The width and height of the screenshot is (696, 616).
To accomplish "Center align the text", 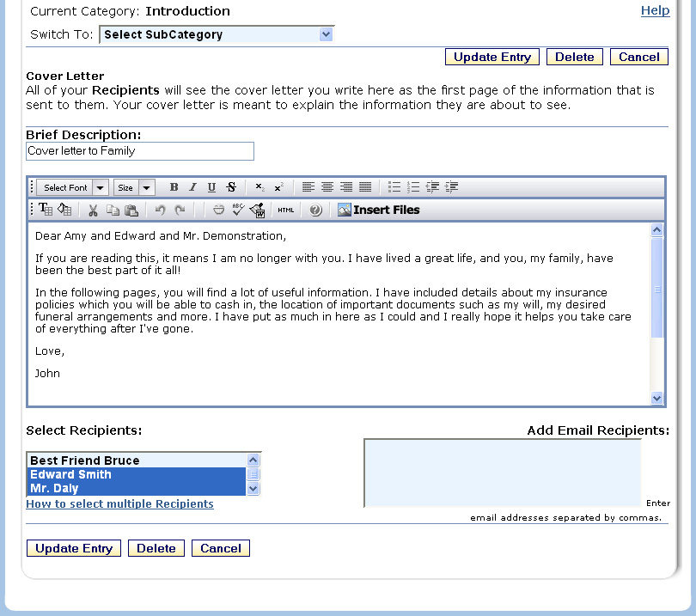I will (327, 187).
